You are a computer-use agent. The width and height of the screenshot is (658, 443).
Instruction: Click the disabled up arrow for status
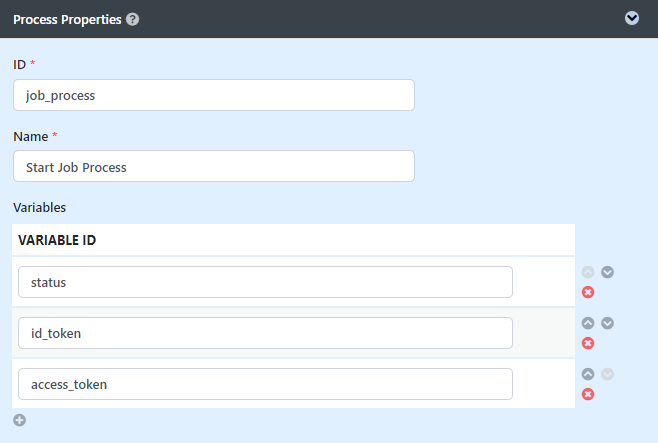point(588,272)
